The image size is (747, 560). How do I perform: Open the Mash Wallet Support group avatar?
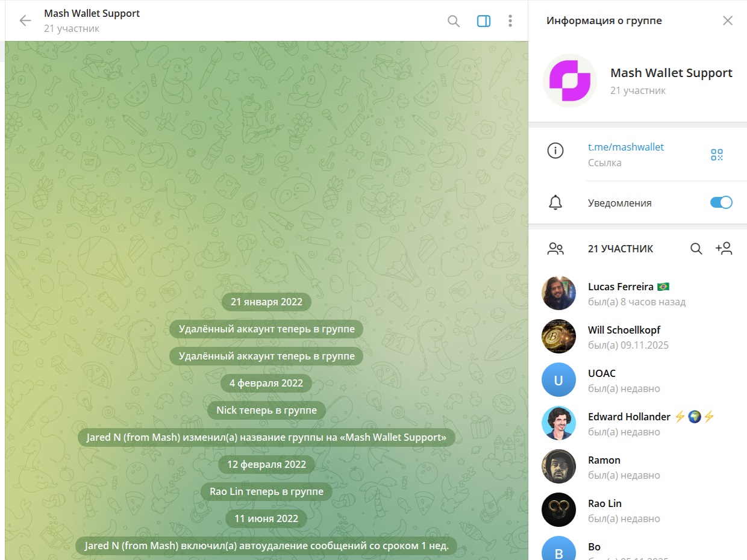pos(569,81)
